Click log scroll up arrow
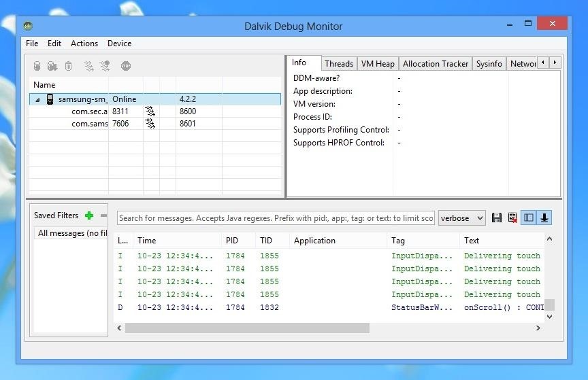The image size is (588, 380). [x=549, y=239]
